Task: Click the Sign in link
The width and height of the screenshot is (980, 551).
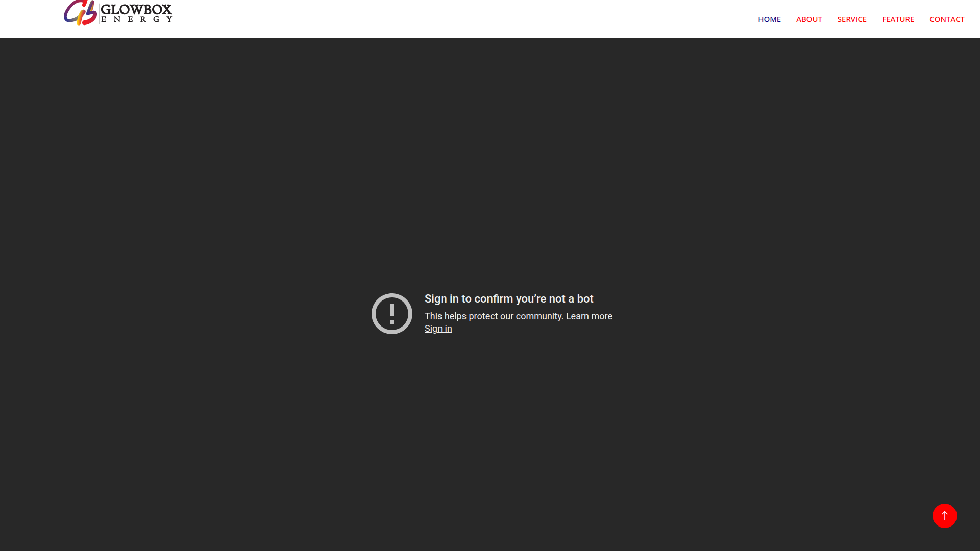Action: [438, 329]
